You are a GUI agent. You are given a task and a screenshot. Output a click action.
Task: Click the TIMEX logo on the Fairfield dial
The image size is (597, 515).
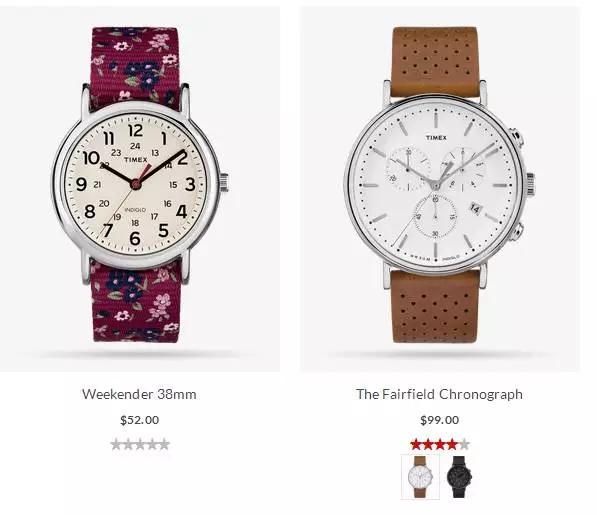pyautogui.click(x=436, y=137)
